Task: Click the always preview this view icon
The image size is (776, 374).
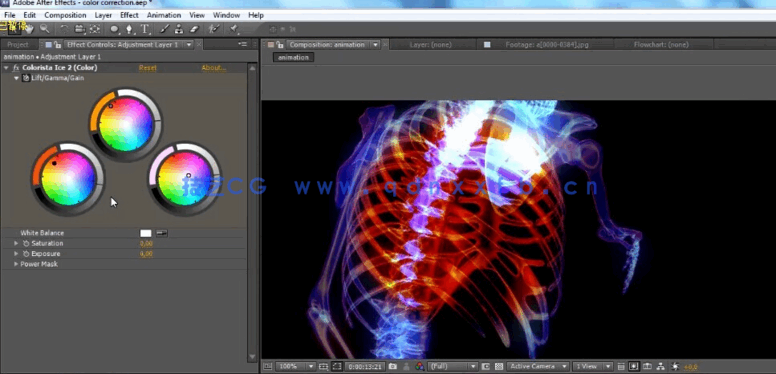Action: [x=267, y=367]
